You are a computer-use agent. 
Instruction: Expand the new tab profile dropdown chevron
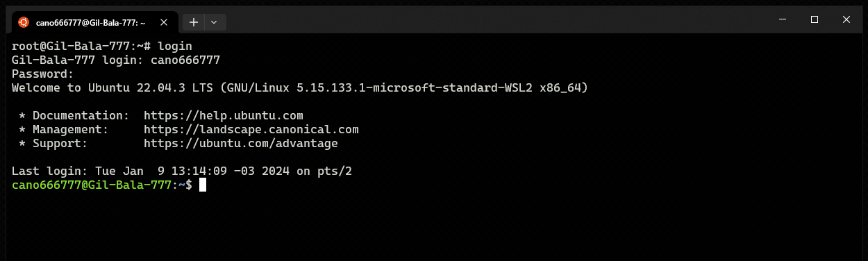(x=214, y=22)
